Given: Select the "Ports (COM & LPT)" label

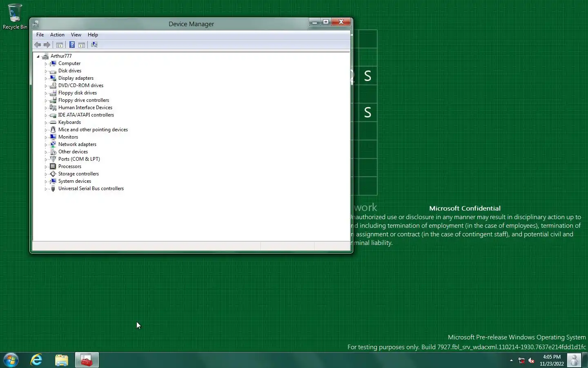Looking at the screenshot, I should 79,159.
